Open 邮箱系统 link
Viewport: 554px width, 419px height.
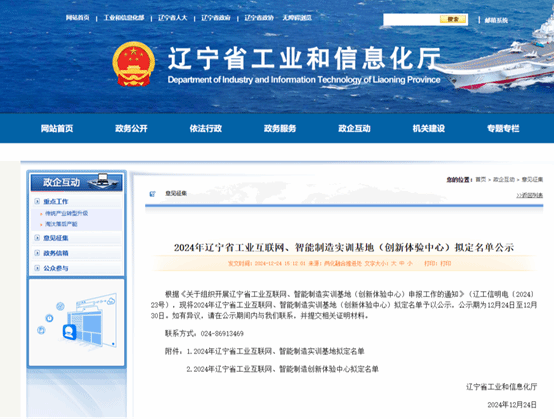click(x=496, y=20)
